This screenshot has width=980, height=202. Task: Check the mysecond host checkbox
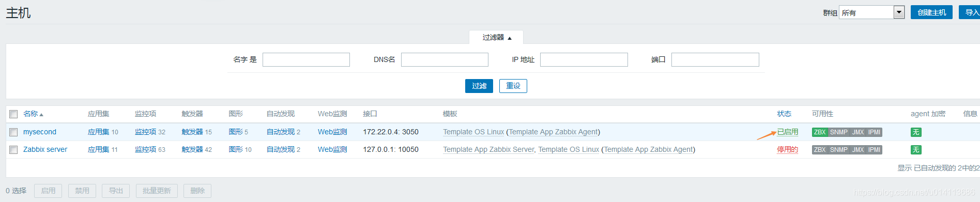click(13, 132)
